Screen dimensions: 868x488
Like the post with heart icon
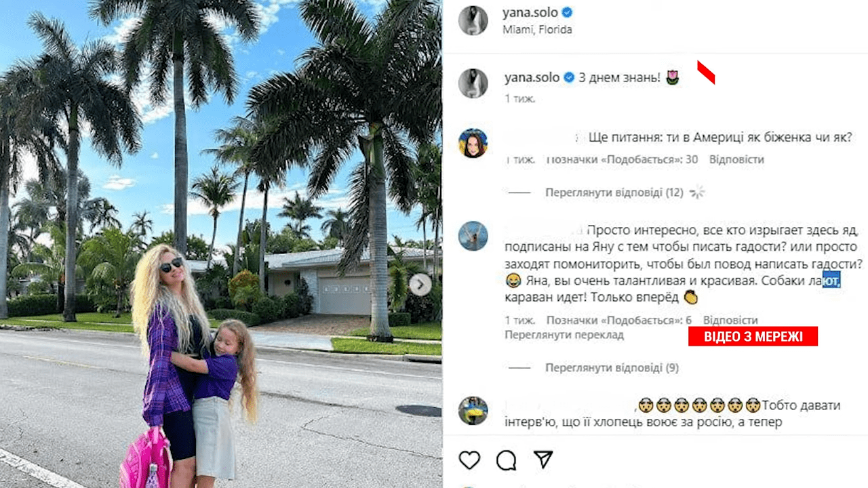(469, 460)
